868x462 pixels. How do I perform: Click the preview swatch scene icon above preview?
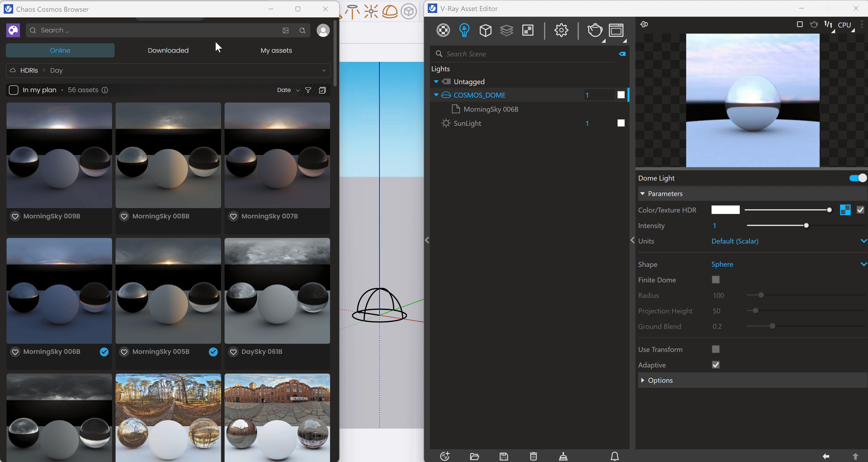(x=644, y=24)
